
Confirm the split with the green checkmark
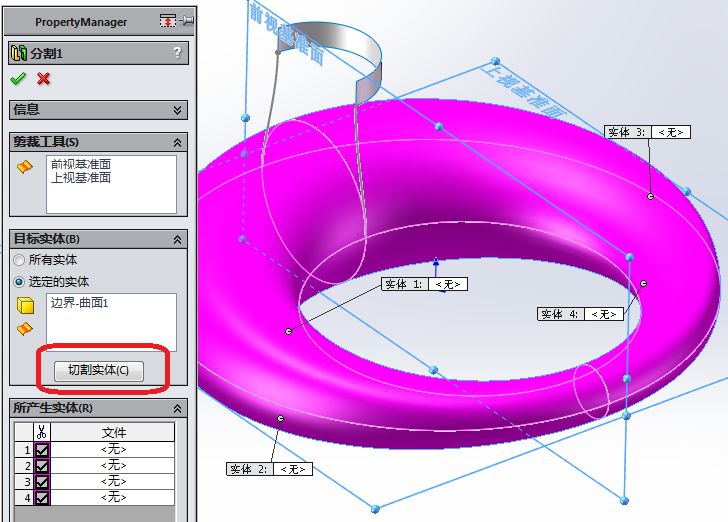(x=18, y=79)
